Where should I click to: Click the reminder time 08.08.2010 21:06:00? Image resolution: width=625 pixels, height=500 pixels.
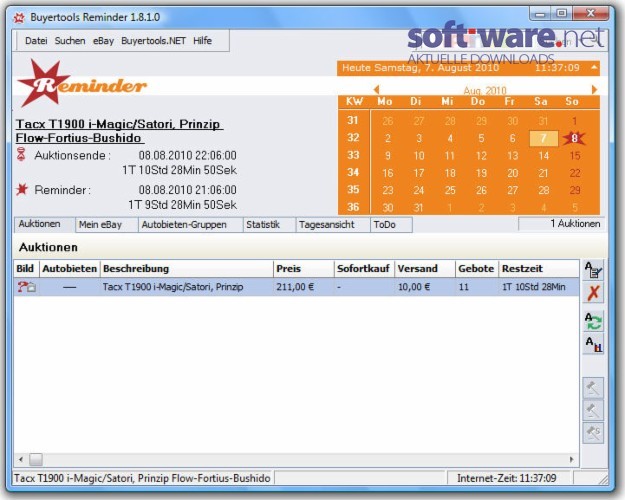coord(188,190)
